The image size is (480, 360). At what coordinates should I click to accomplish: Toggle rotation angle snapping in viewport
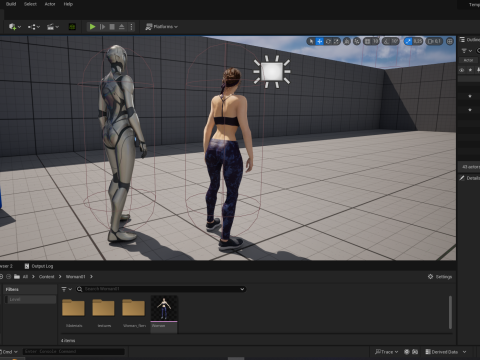point(386,41)
